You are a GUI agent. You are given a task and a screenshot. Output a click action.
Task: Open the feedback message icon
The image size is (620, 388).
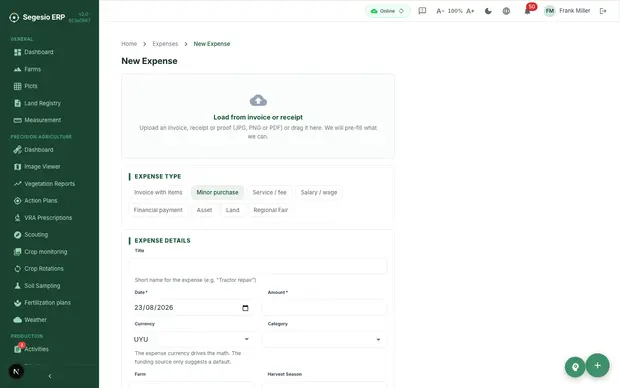[422, 11]
